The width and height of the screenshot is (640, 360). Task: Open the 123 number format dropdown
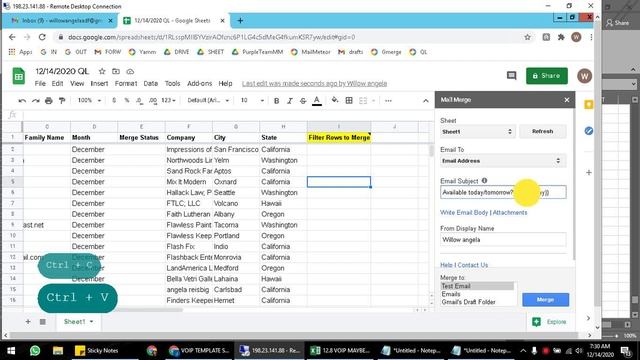[x=168, y=100]
